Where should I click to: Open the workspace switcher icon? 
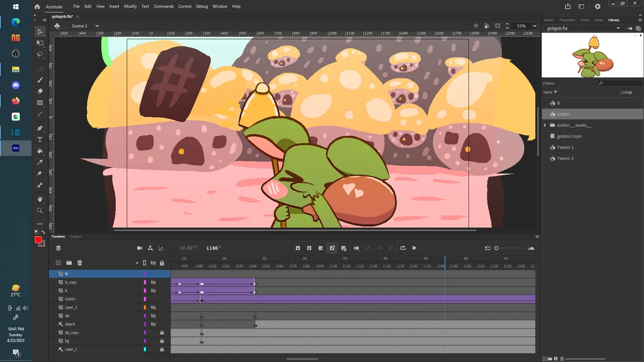tap(581, 7)
